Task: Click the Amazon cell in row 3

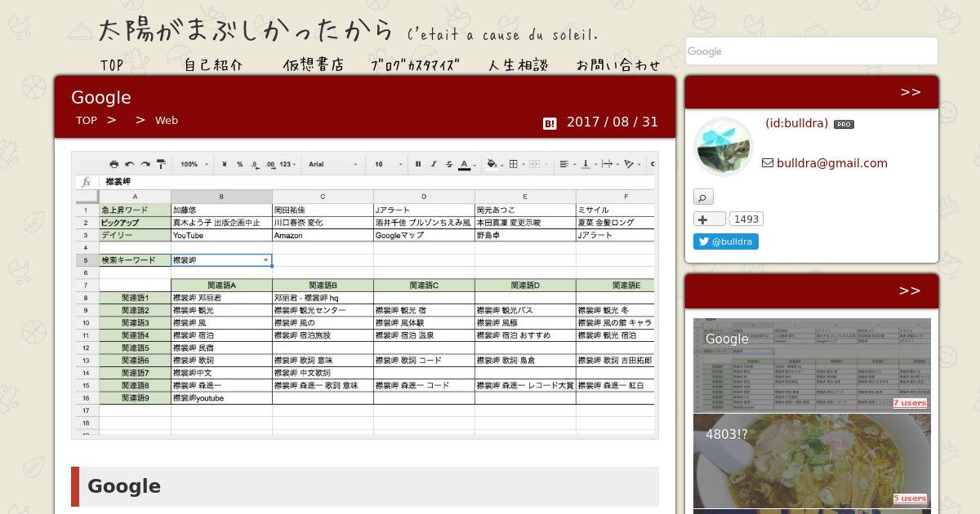Action: [x=323, y=235]
